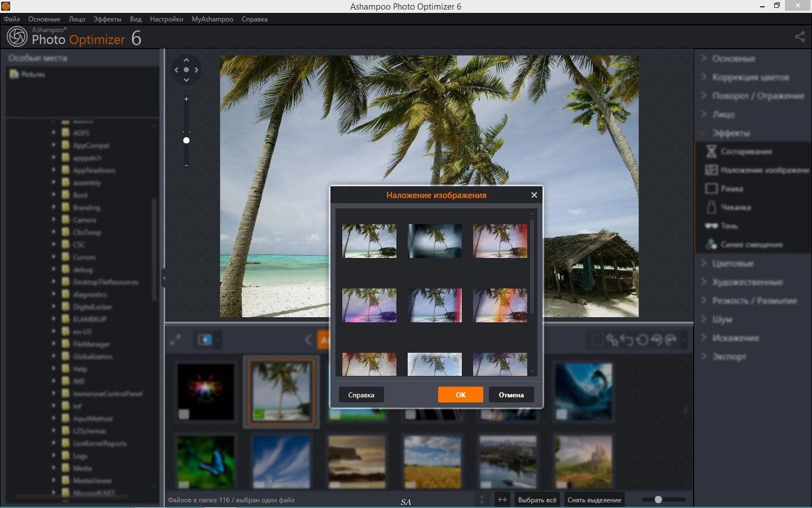Toggle the checkbox on the butterfly thumbnail
This screenshot has height=508, width=812.
(183, 485)
